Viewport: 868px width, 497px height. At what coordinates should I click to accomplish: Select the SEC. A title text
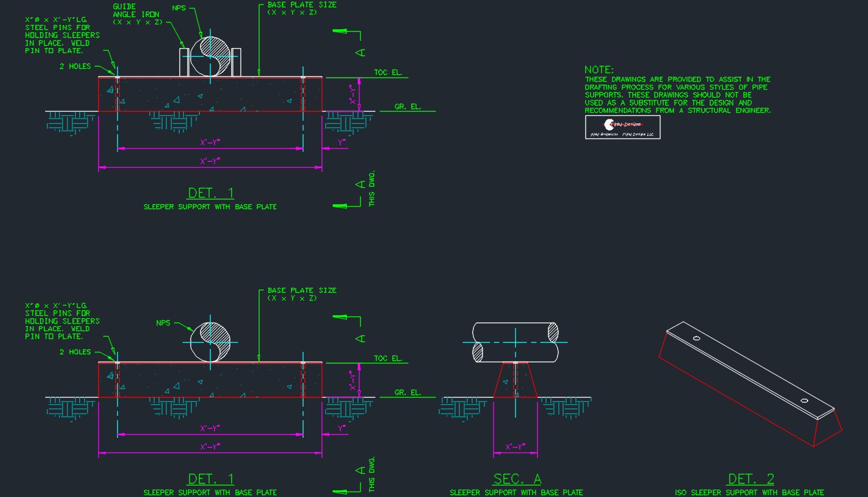[516, 479]
